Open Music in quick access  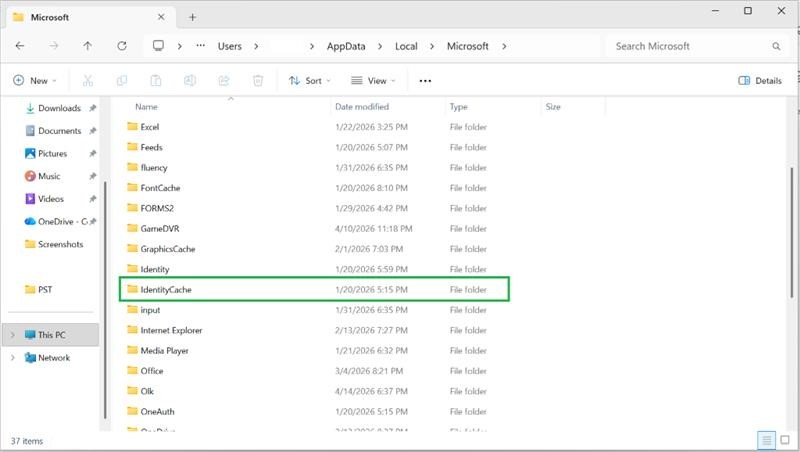49,176
